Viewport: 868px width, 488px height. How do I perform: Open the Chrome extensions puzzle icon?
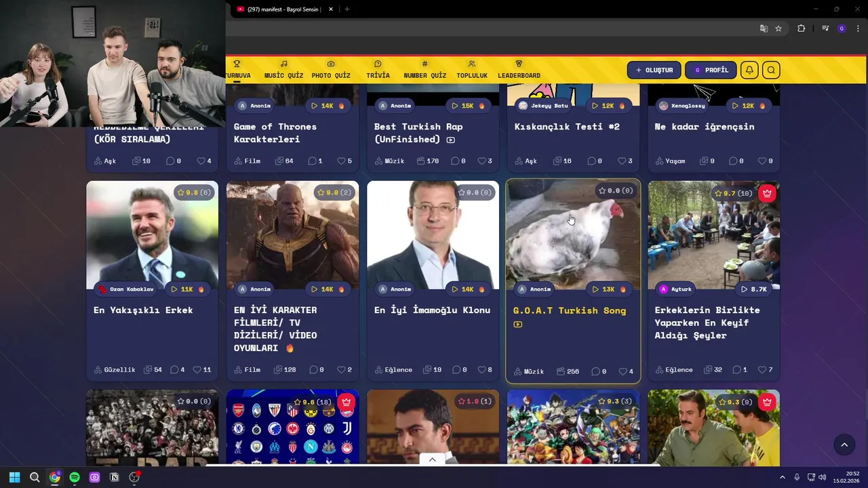point(801,28)
